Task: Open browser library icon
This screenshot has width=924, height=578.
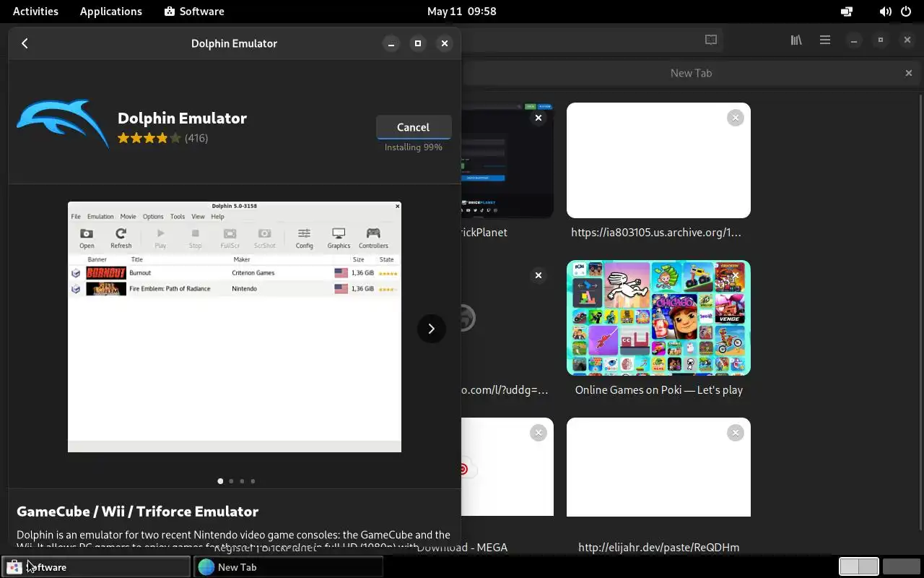Action: tap(796, 40)
